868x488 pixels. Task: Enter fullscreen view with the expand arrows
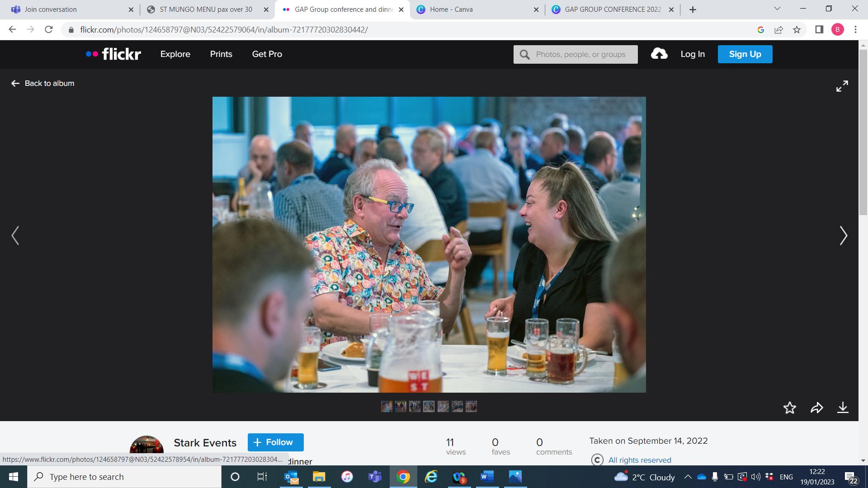(x=842, y=86)
